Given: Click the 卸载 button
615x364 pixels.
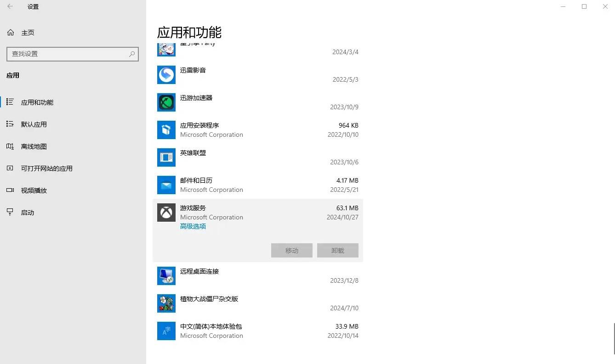Looking at the screenshot, I should point(338,251).
